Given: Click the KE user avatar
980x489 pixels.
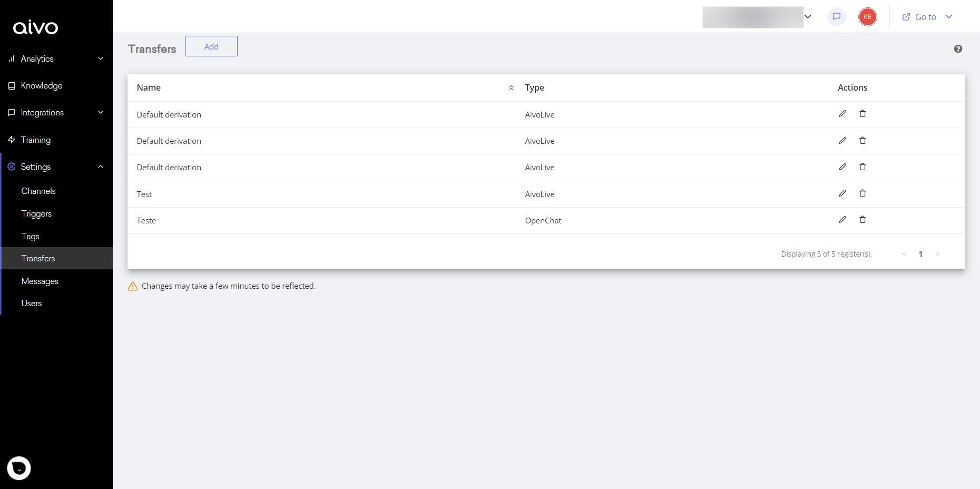Looking at the screenshot, I should click(x=867, y=17).
